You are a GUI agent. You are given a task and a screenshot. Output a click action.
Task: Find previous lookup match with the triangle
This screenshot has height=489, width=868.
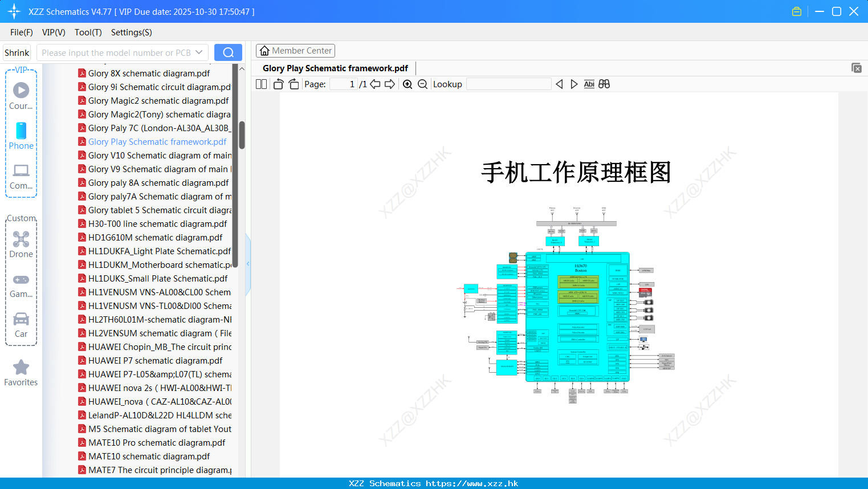pyautogui.click(x=560, y=84)
